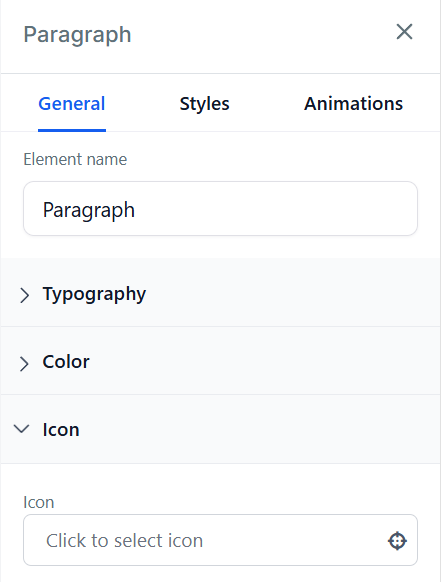Open the Animations tab
The width and height of the screenshot is (441, 582).
[353, 104]
